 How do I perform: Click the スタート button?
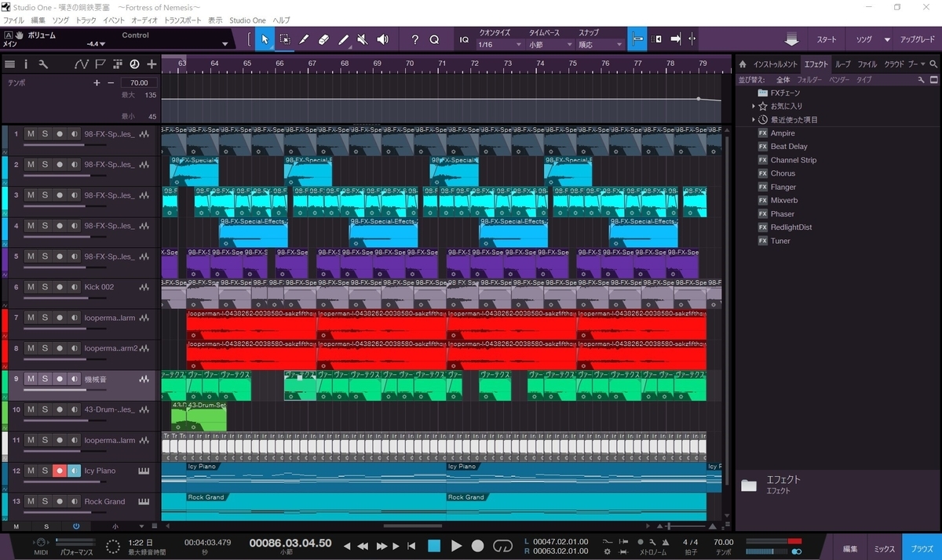(827, 39)
